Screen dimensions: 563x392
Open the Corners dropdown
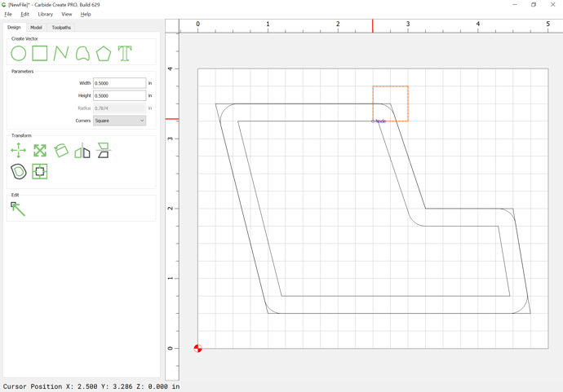119,121
